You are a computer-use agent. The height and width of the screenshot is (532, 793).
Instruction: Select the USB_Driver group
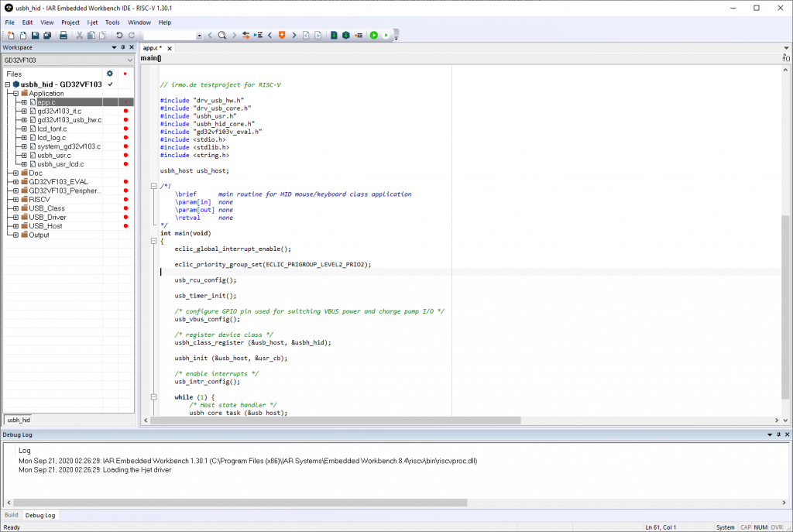click(x=47, y=218)
